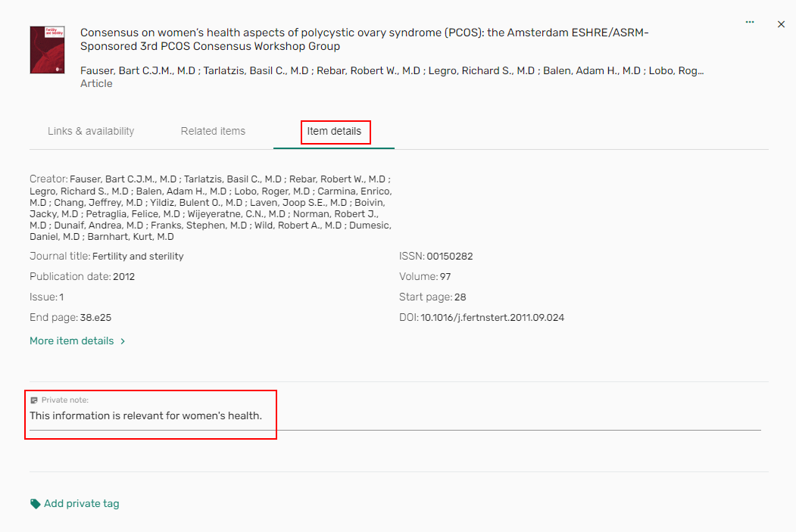Viewport: 796px width, 532px height.
Task: Switch to Related items tab
Action: tap(213, 132)
